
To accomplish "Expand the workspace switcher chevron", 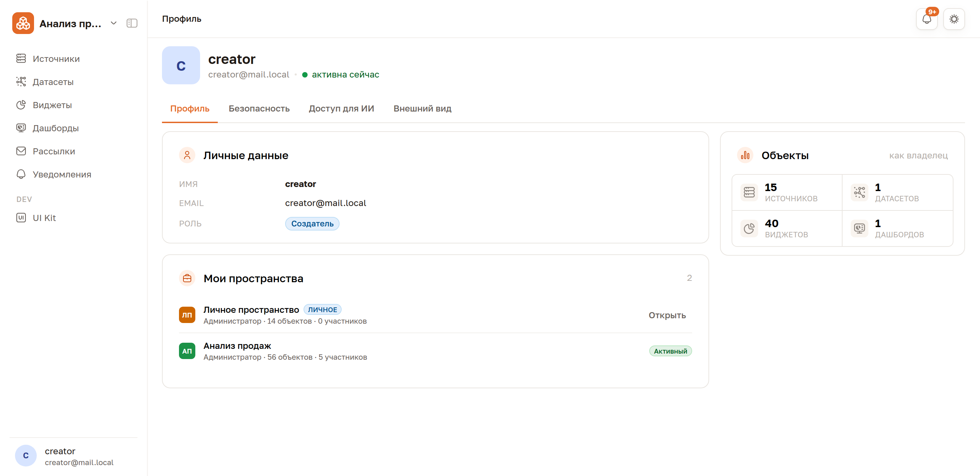I will [113, 23].
